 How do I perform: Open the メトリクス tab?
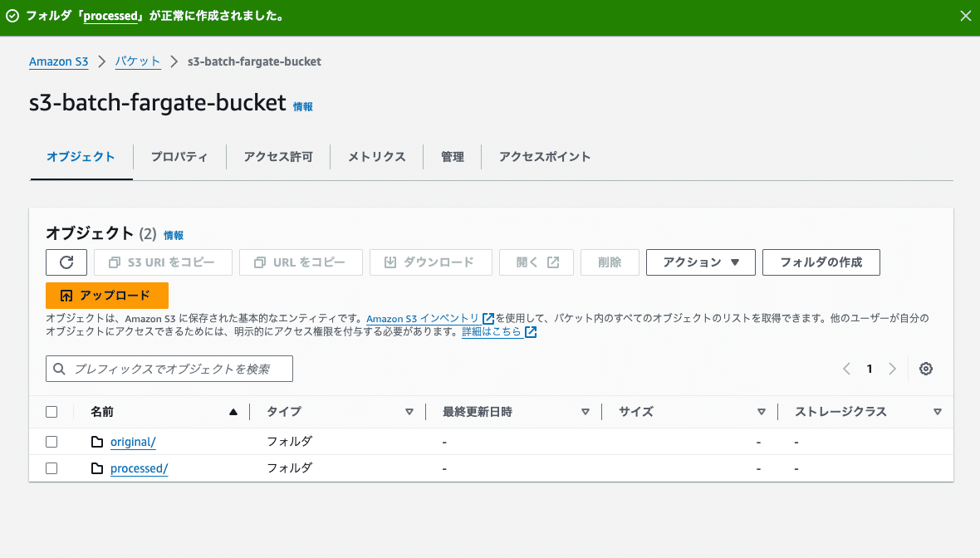[377, 157]
